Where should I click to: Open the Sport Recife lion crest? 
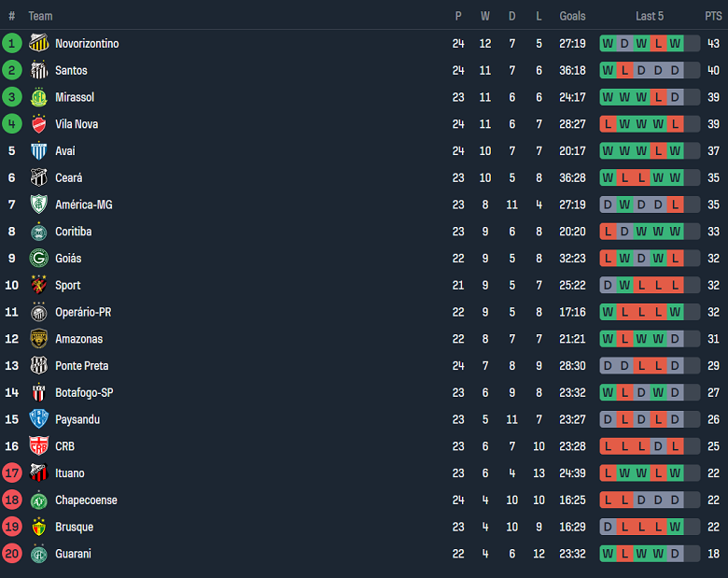coord(39,285)
